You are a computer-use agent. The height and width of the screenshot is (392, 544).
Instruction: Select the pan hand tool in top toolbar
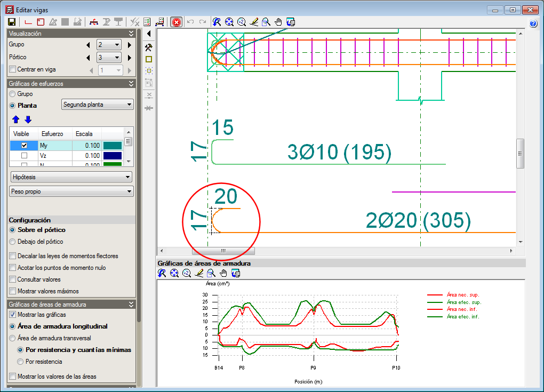click(278, 22)
